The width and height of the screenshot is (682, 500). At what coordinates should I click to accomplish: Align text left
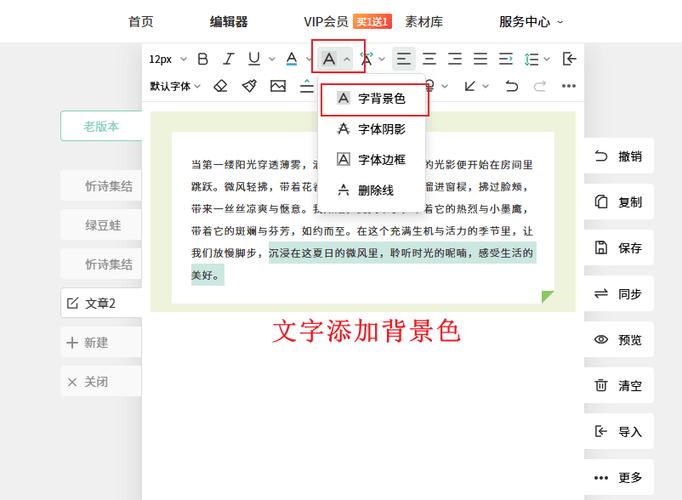point(404,59)
